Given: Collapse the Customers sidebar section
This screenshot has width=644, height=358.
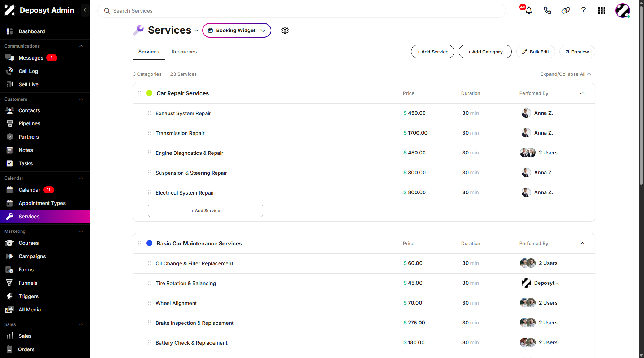Looking at the screenshot, I should coord(81,99).
